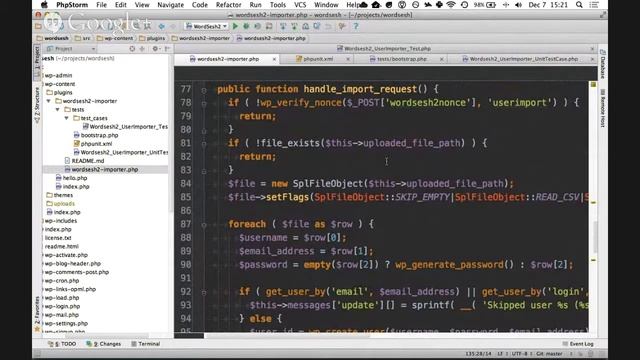The height and width of the screenshot is (360, 640).
Task: Open the Notification Center list icon
Action: click(594, 5)
